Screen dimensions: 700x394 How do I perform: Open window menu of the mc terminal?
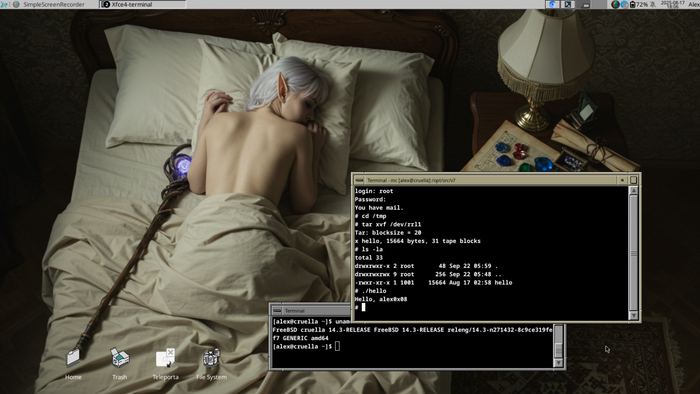click(359, 180)
